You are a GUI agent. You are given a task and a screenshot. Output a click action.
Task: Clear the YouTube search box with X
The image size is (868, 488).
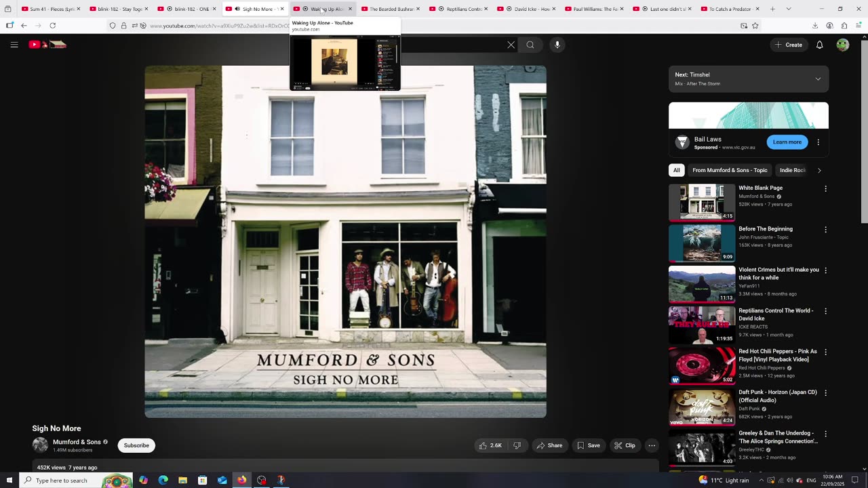(511, 45)
